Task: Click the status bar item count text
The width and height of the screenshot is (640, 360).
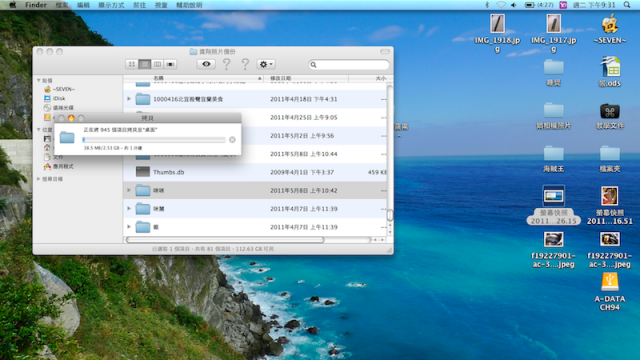Action: 213,249
